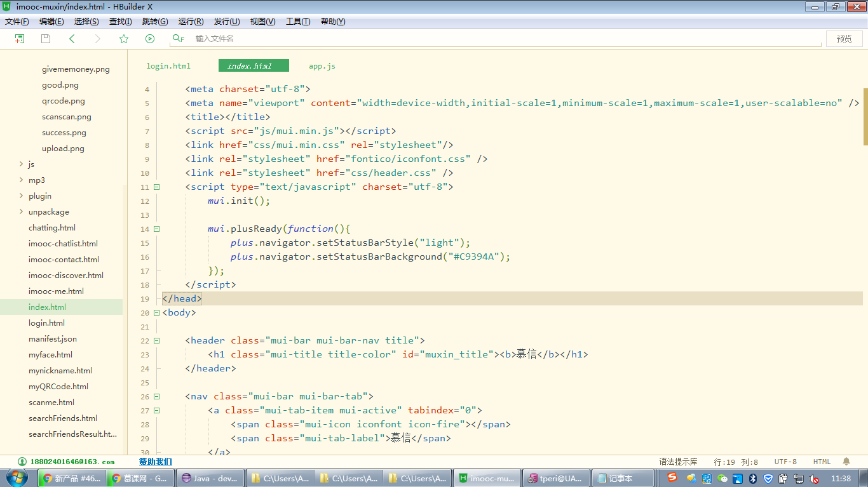Collapse the nav fold at line 26
Screen dimensions: 868x487
[157, 396]
